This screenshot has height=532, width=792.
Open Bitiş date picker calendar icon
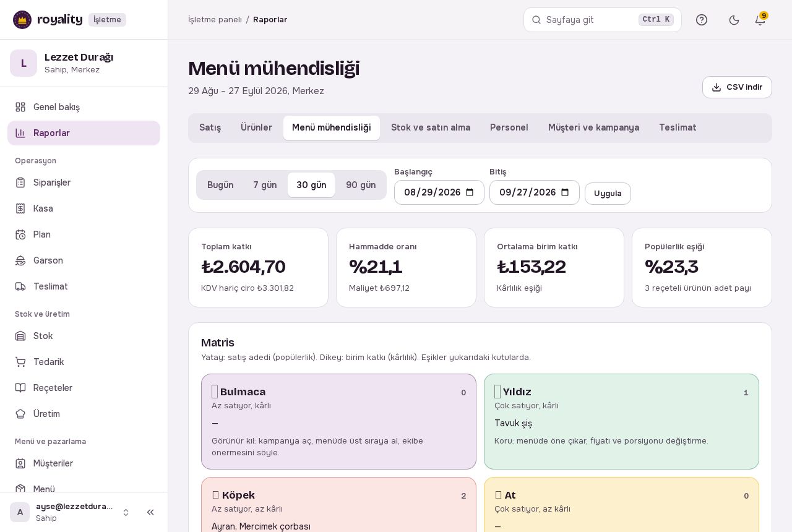tap(565, 192)
